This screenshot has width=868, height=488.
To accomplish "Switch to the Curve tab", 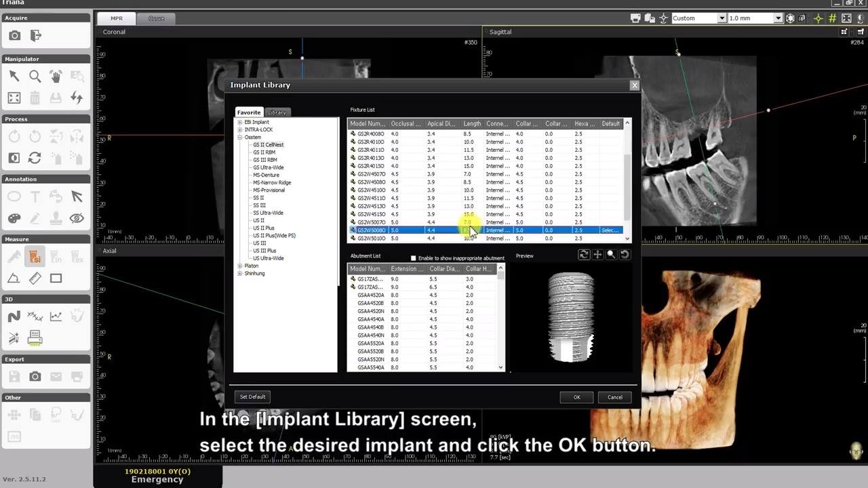I will 157,18.
